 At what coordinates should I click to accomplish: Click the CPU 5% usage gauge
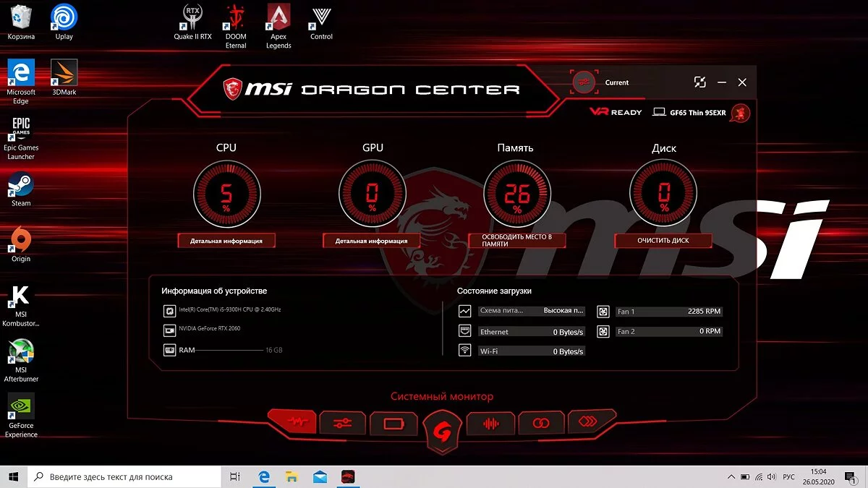tap(226, 194)
